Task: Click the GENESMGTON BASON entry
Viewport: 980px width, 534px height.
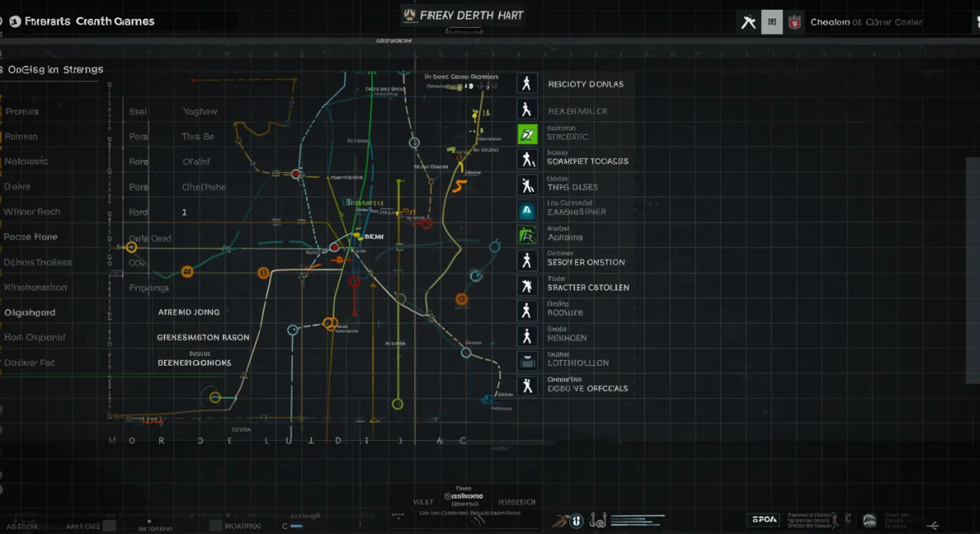Action: [203, 336]
